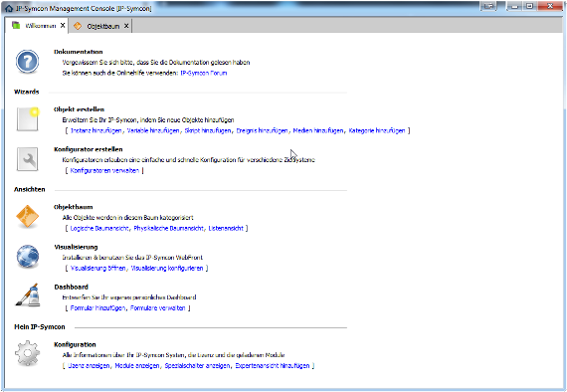The image size is (567, 392).
Task: Click Variable hinzufügen link
Action: pos(153,130)
